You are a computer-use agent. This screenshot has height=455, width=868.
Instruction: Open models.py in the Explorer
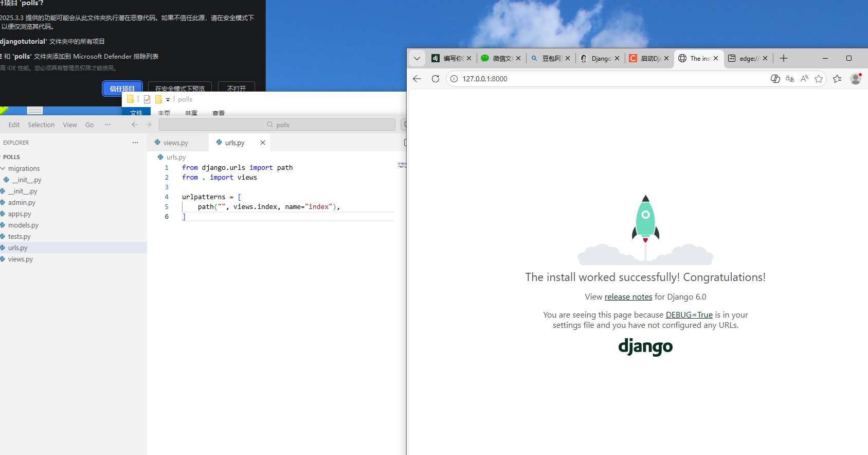coord(74,225)
